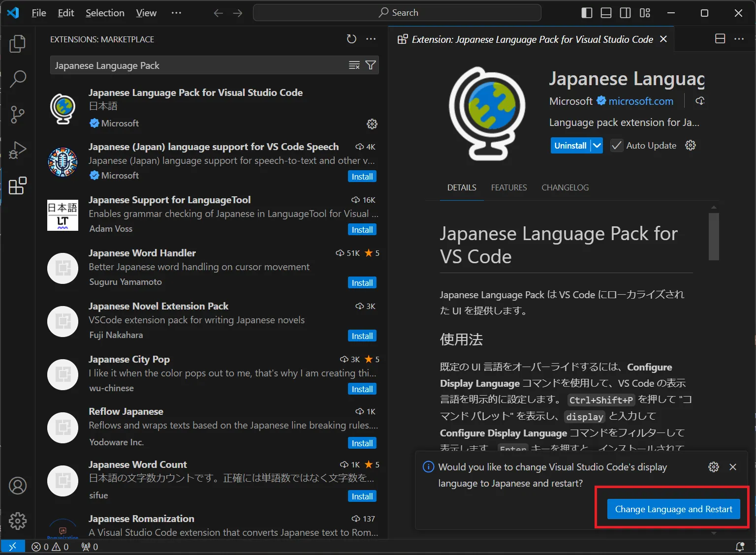Open the Search view in activity bar
This screenshot has width=756, height=555.
(x=18, y=79)
